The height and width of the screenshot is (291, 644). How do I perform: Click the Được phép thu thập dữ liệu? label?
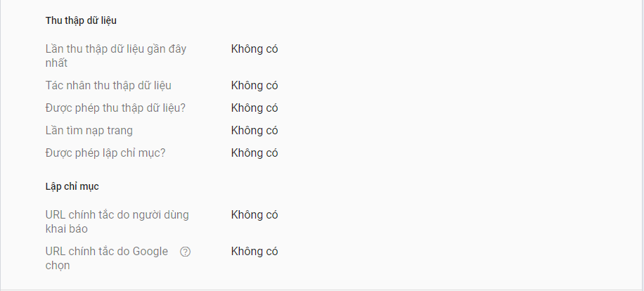pos(115,108)
